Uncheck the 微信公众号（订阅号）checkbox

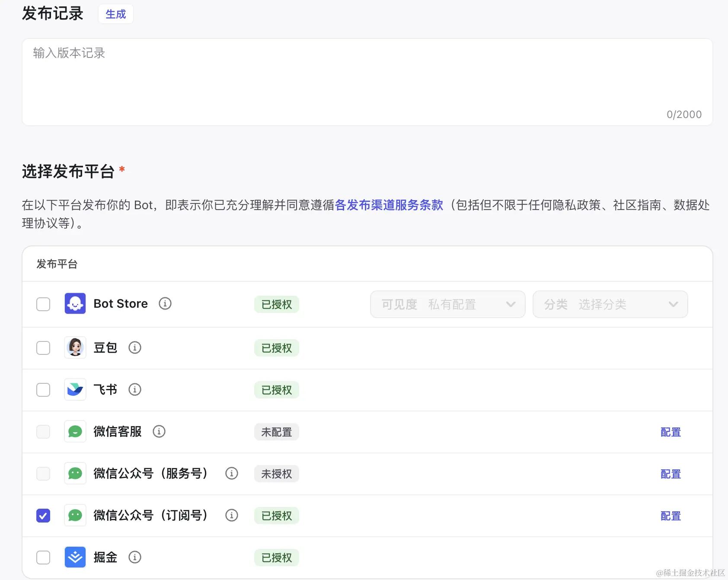tap(43, 516)
